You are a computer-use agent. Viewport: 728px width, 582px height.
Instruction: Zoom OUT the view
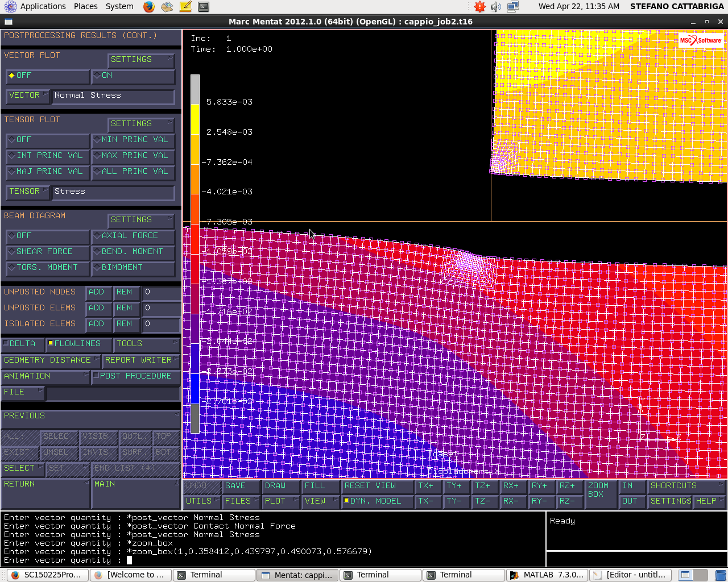point(632,501)
